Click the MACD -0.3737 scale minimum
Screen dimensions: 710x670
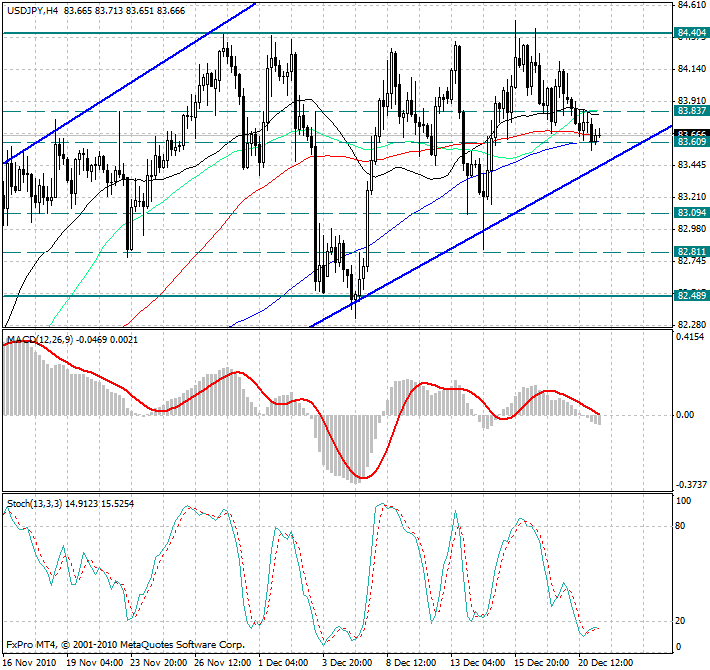click(x=691, y=485)
